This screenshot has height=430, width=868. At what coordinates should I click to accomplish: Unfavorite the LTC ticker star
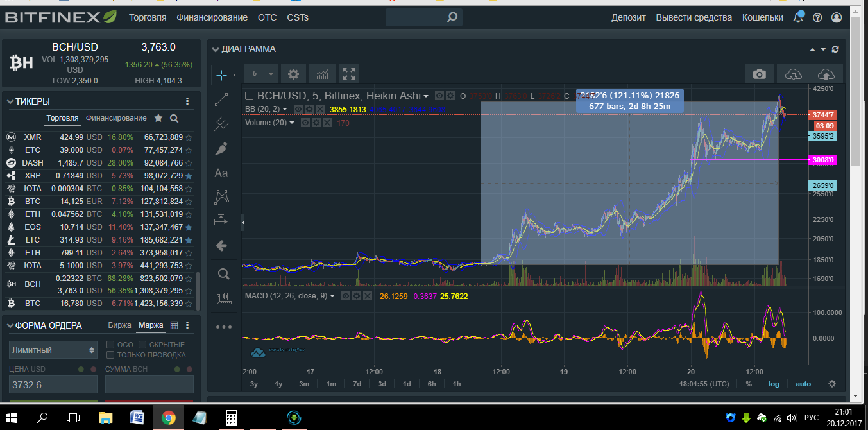189,240
